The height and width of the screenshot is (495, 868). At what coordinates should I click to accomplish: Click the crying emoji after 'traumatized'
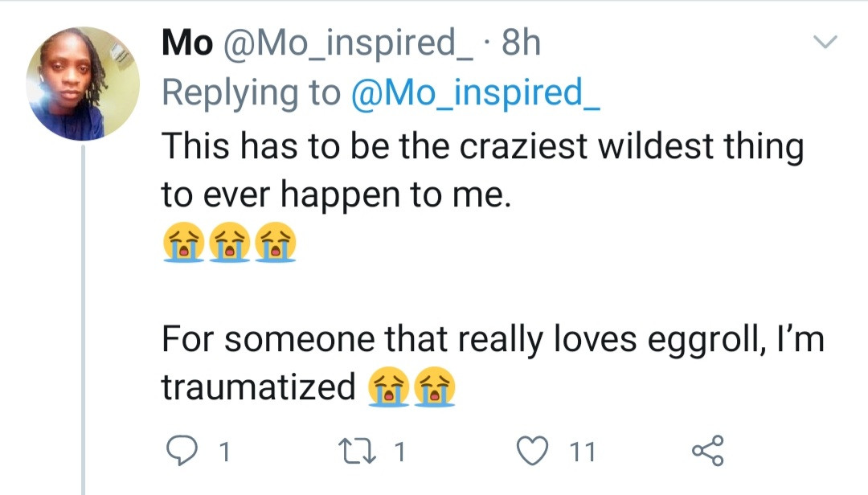[388, 388]
